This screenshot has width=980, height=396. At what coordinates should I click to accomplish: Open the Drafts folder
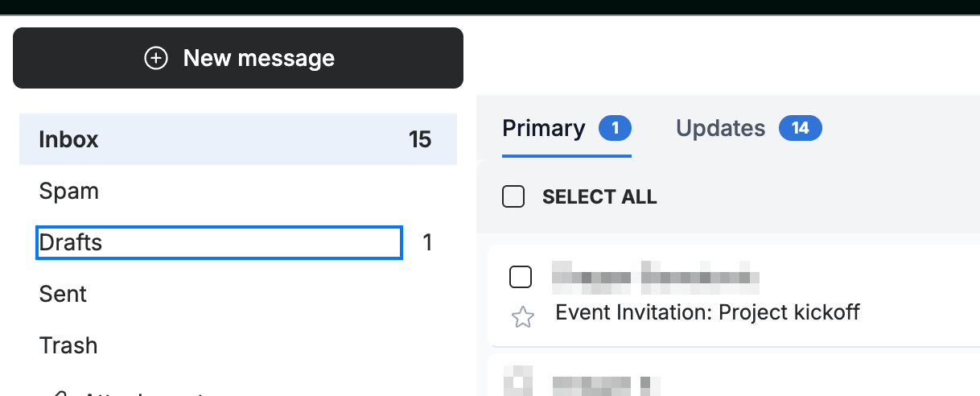219,242
